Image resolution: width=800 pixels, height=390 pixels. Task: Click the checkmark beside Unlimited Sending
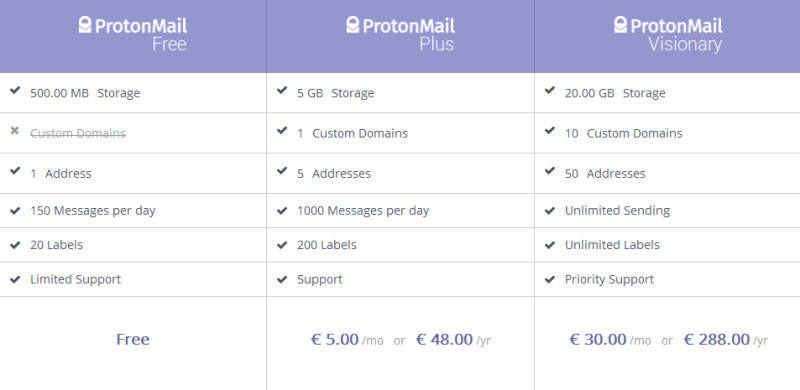pyautogui.click(x=549, y=211)
